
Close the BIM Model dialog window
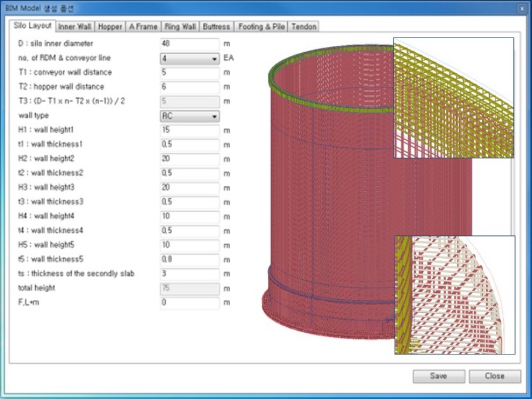pyautogui.click(x=522, y=9)
